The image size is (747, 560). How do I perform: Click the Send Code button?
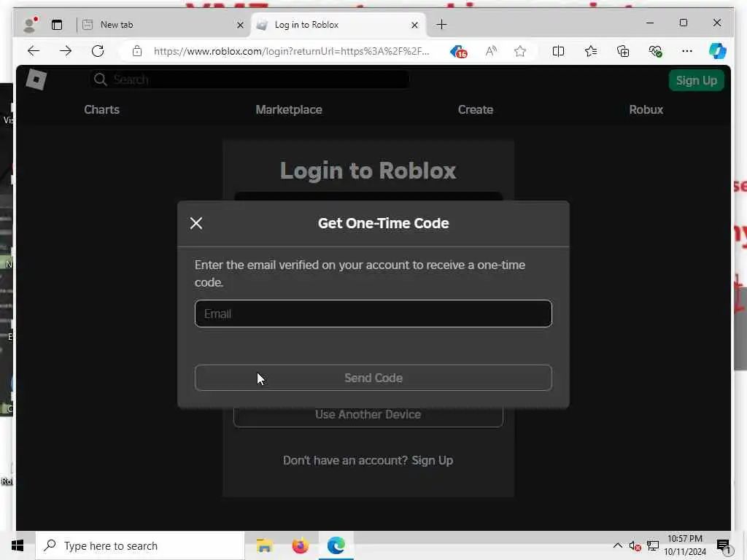click(373, 378)
